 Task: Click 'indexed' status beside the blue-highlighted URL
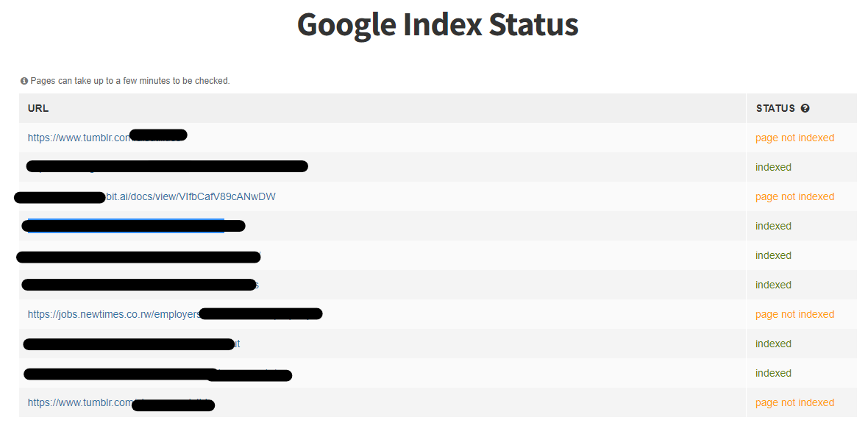point(773,226)
